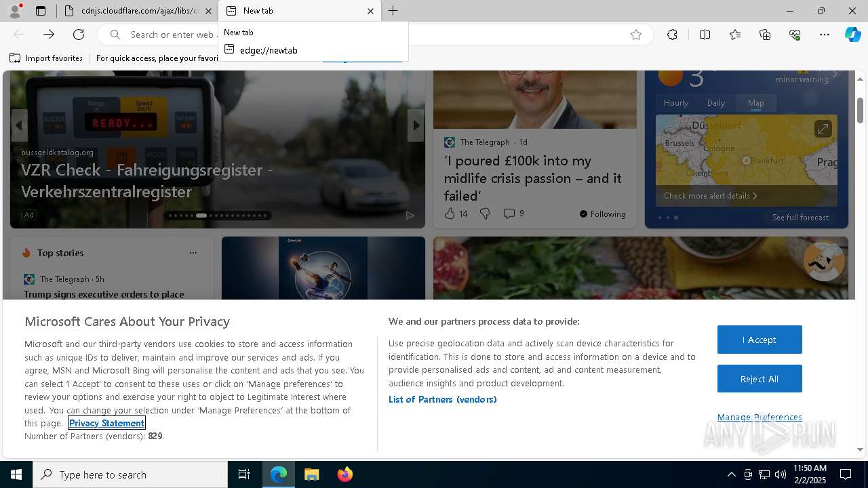Show next carousel slide arrow
Viewport: 868px width, 488px height.
(x=416, y=125)
